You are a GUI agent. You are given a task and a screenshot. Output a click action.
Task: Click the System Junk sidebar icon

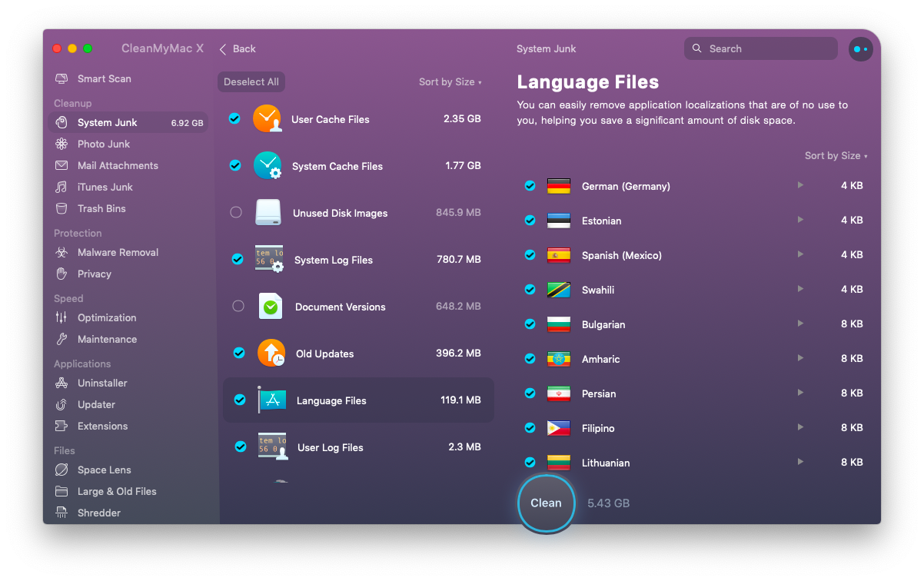(61, 123)
